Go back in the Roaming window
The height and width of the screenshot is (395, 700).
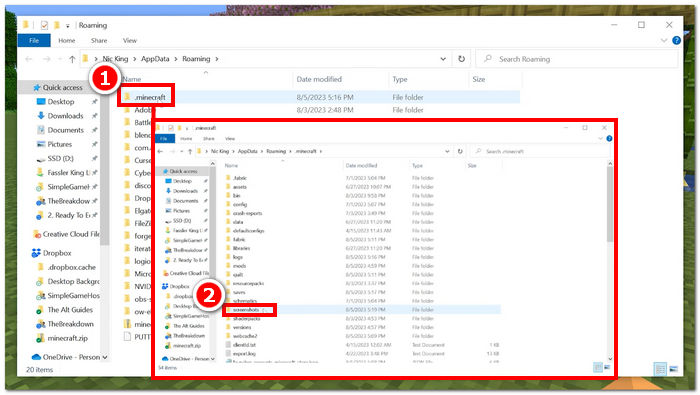[29, 59]
